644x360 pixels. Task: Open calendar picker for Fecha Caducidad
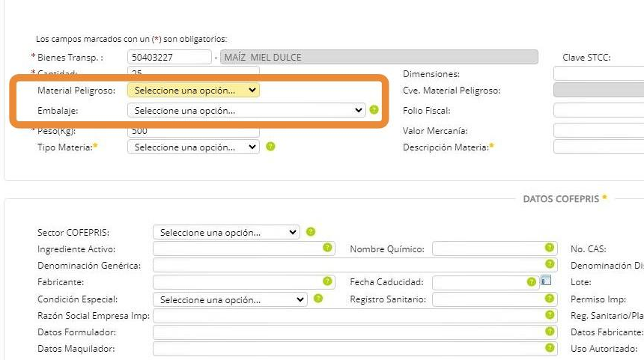pos(546,281)
